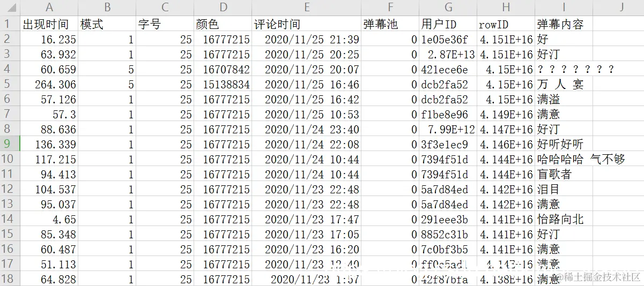Select row 4 header number
Image resolution: width=644 pixels, height=286 pixels.
click(x=10, y=69)
